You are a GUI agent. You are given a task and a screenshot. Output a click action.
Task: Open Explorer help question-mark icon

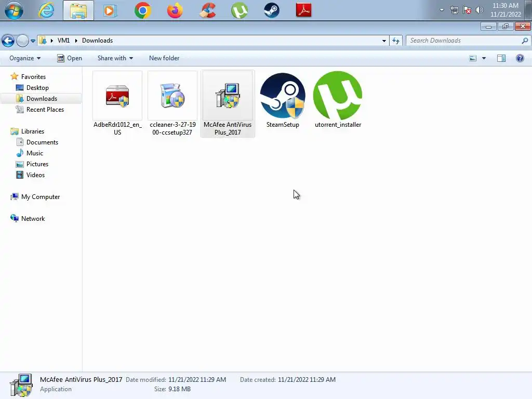[520, 58]
